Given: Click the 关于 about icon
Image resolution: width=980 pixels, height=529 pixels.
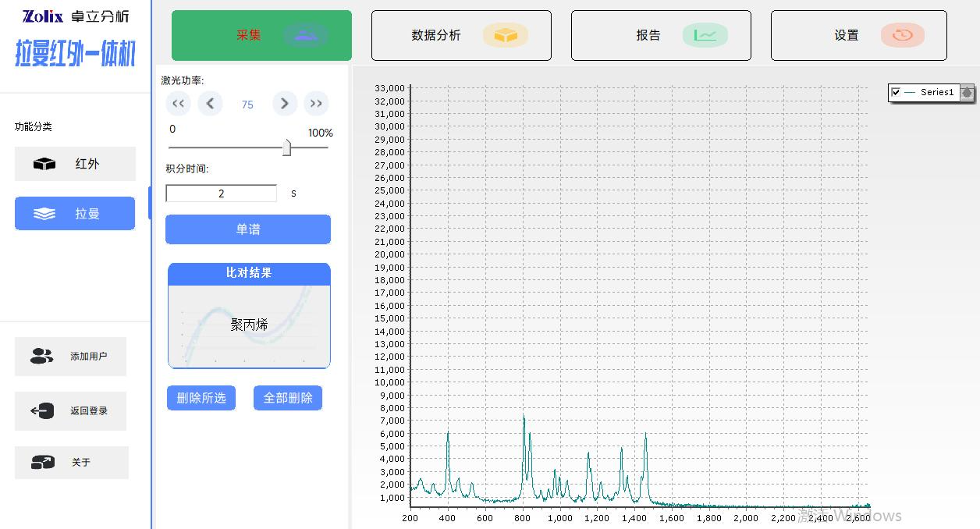Looking at the screenshot, I should [42, 463].
